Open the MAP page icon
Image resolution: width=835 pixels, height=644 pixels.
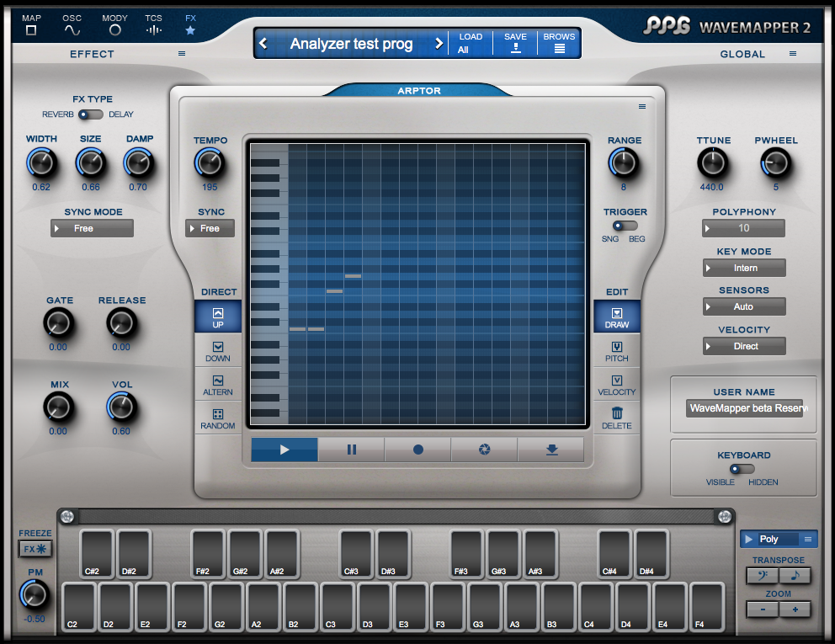pyautogui.click(x=31, y=29)
